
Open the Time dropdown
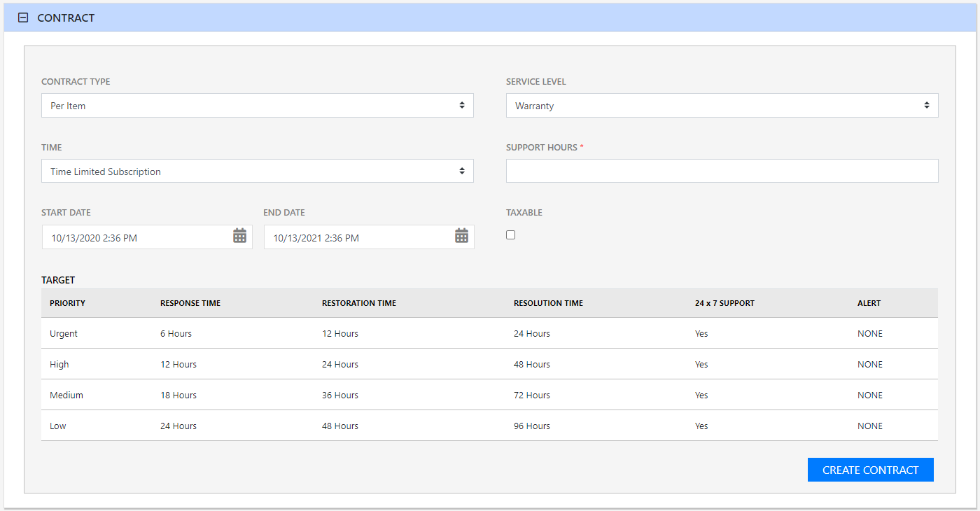pyautogui.click(x=257, y=171)
